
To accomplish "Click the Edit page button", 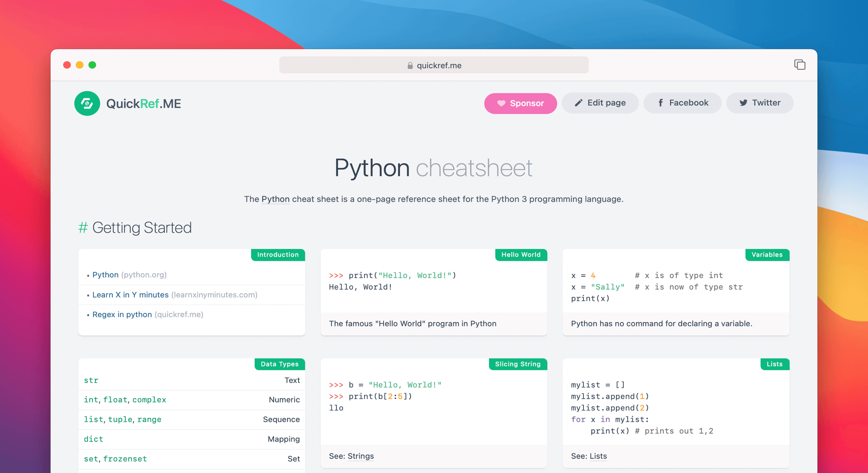I will click(600, 103).
